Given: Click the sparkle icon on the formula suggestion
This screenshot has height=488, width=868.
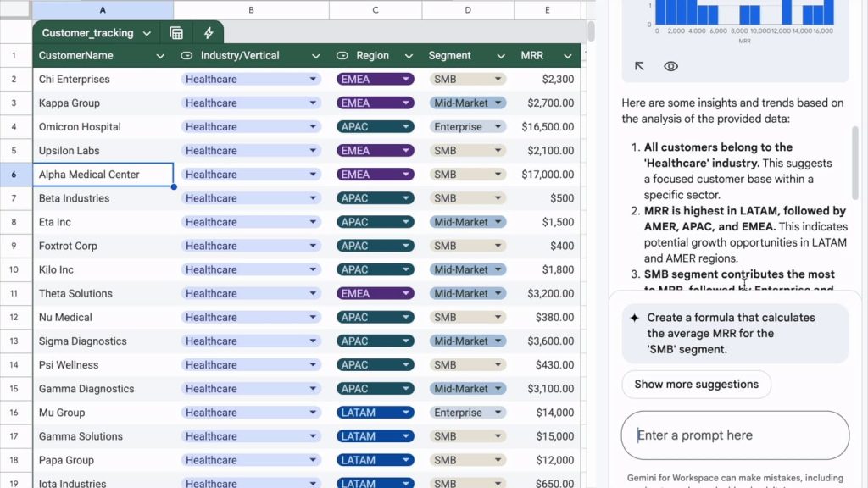Looking at the screenshot, I should coord(634,318).
